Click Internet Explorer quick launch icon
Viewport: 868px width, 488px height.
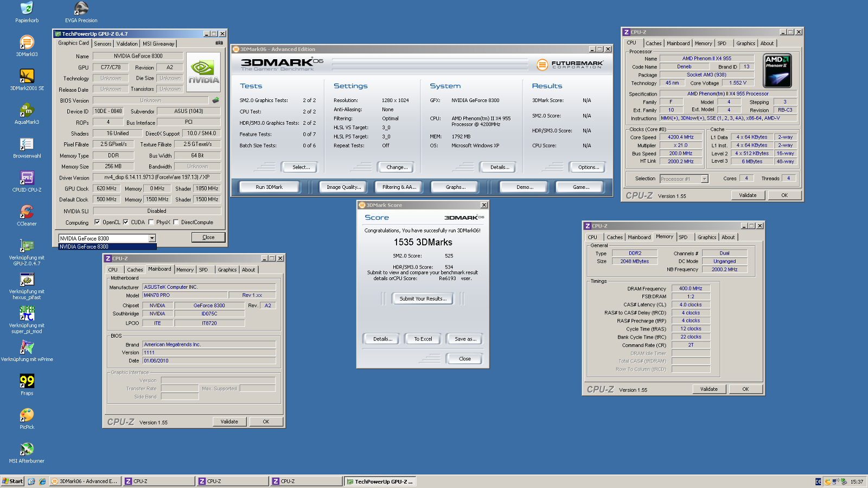pyautogui.click(x=42, y=481)
